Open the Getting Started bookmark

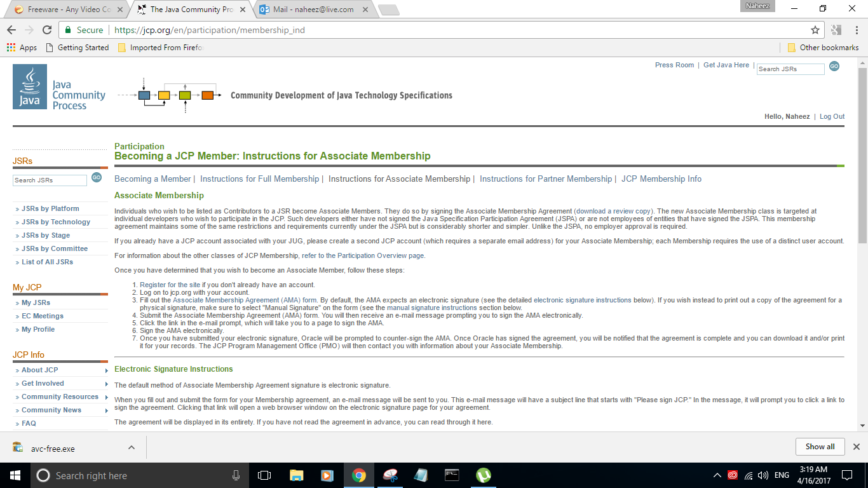pos(78,48)
